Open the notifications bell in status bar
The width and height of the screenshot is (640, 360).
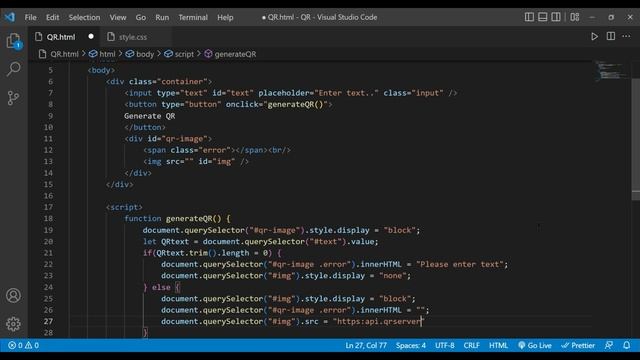(627, 345)
